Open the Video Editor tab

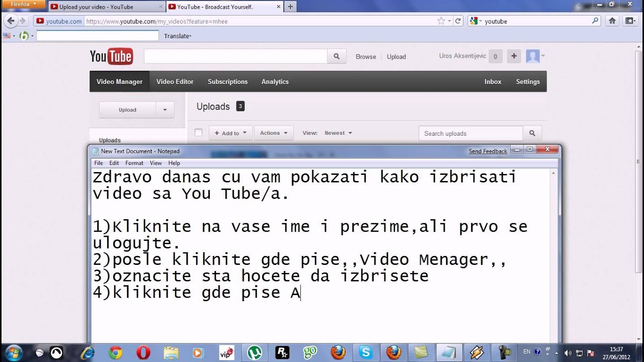coord(175,81)
